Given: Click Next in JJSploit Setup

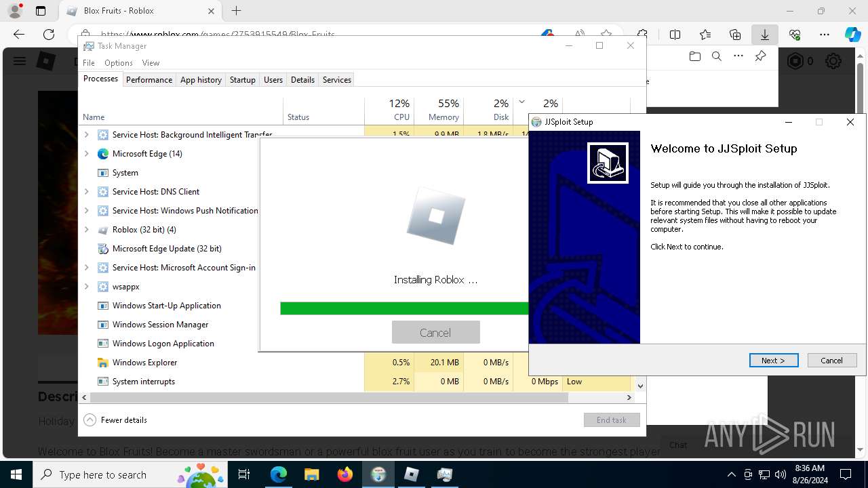Looking at the screenshot, I should pyautogui.click(x=774, y=361).
